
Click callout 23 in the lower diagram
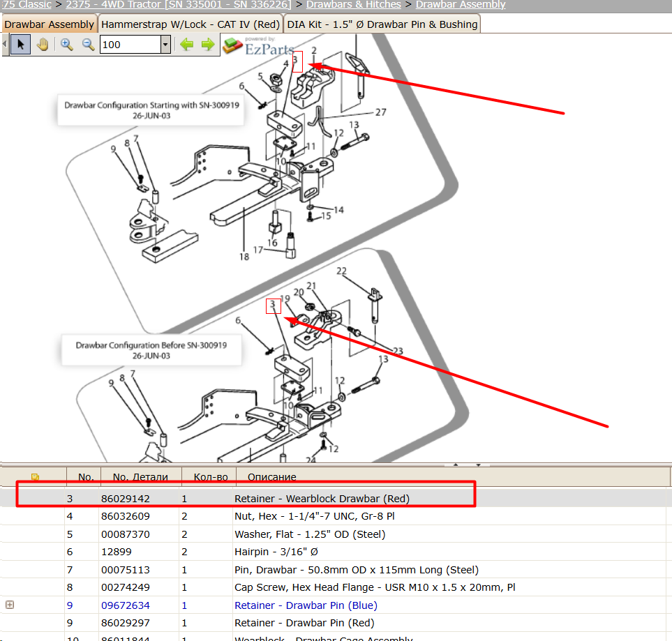coord(398,351)
